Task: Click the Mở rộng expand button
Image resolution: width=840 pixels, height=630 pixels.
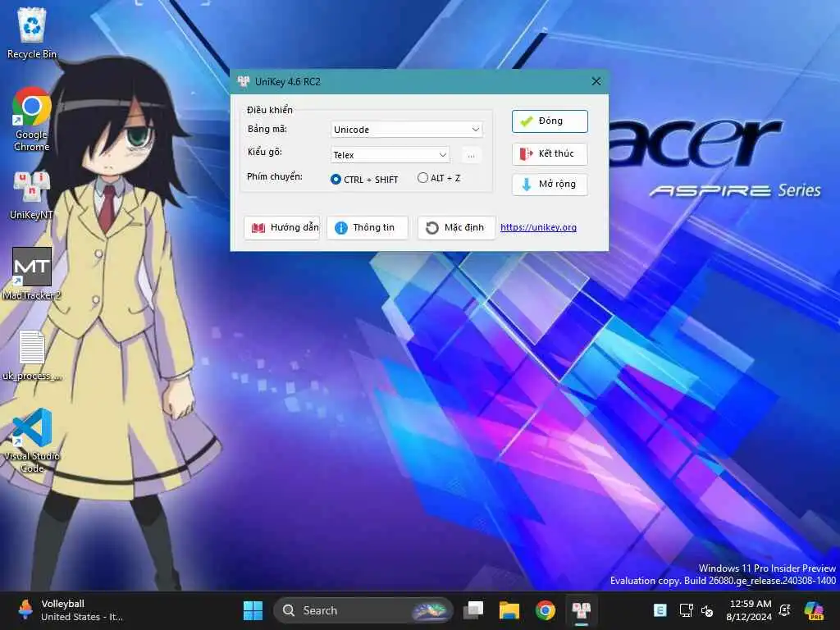Action: [x=550, y=185]
